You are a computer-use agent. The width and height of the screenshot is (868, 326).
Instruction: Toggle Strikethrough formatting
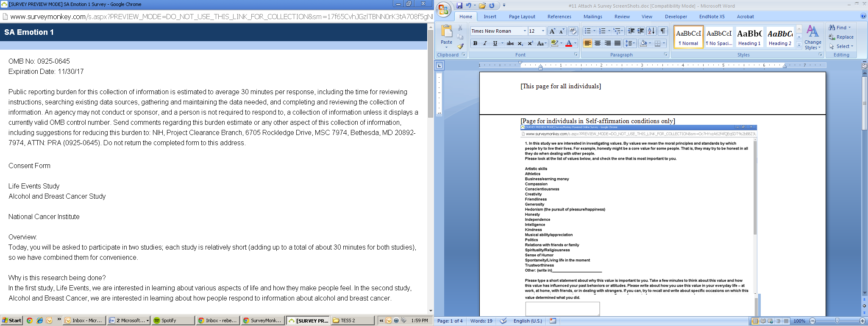[510, 43]
